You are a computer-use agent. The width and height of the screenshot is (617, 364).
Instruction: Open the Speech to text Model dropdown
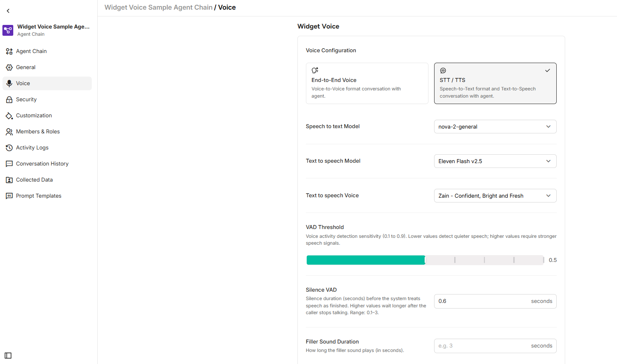495,127
